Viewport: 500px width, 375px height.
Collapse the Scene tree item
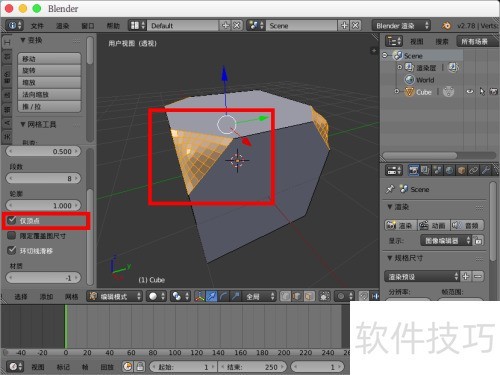[385, 55]
